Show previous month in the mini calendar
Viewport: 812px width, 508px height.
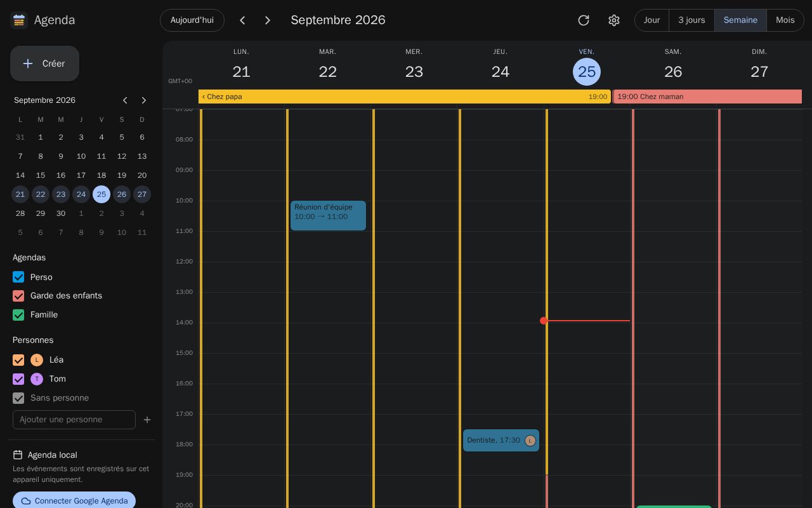(x=125, y=100)
